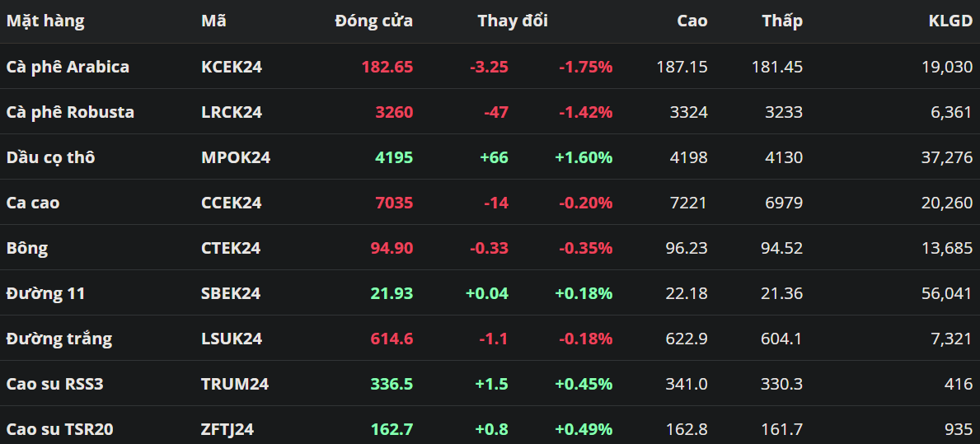This screenshot has width=980, height=444.
Task: Click the Ca cao row name
Action: coord(33,203)
